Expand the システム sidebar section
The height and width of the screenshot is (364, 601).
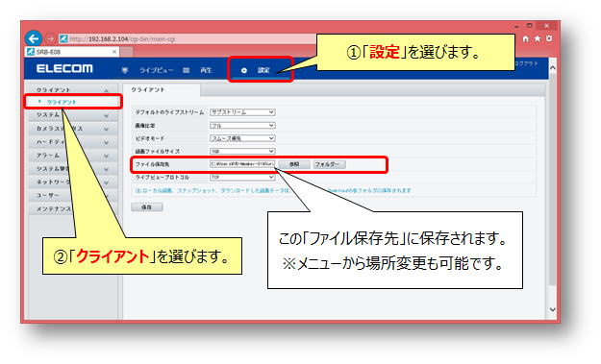pyautogui.click(x=73, y=115)
